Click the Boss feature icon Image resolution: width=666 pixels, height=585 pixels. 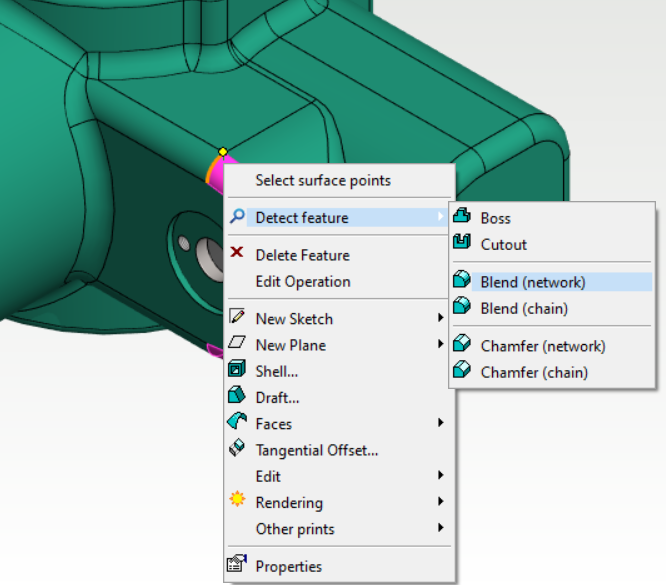(x=462, y=217)
